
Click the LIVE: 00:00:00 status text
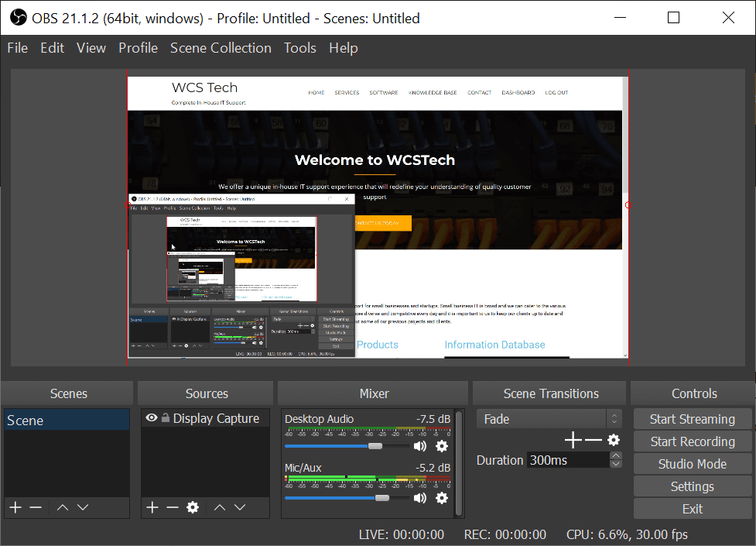pyautogui.click(x=402, y=534)
